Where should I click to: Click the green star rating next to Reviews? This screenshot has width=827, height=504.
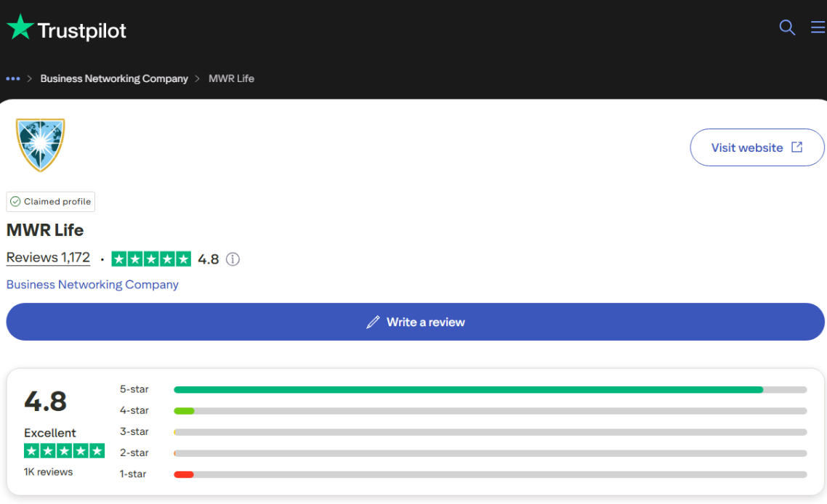click(x=151, y=259)
